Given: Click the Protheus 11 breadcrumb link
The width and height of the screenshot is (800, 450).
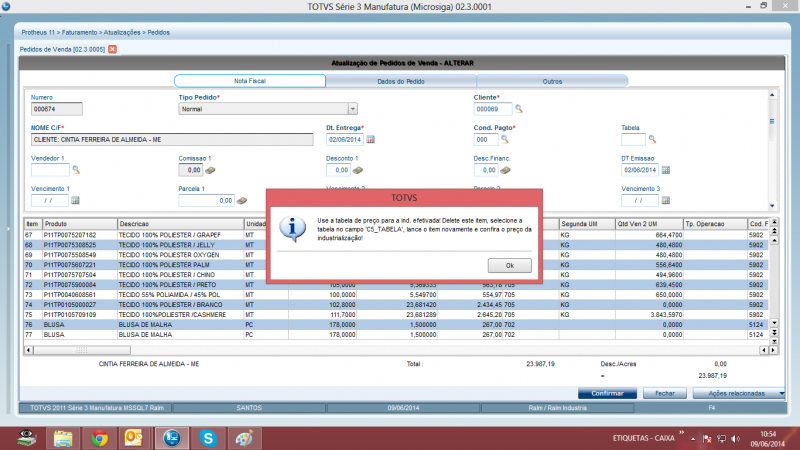Looking at the screenshot, I should [38, 33].
